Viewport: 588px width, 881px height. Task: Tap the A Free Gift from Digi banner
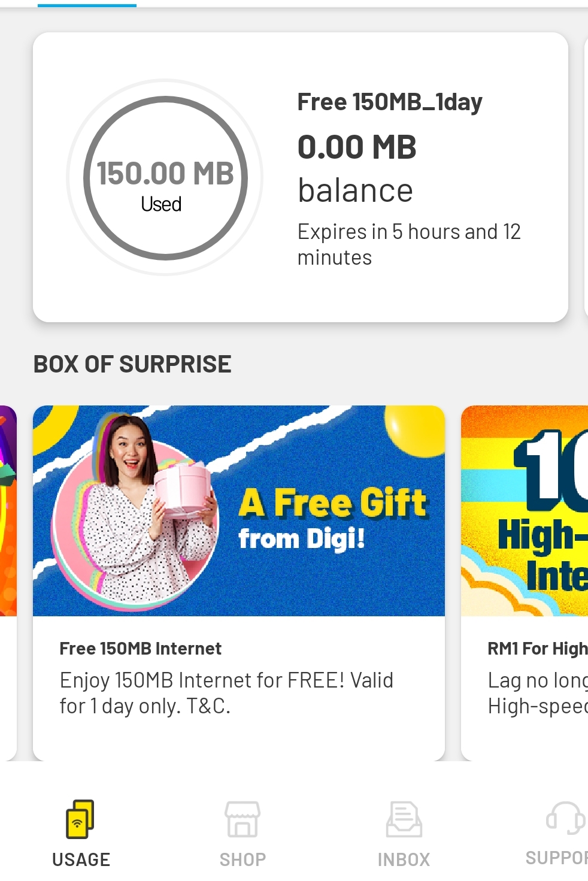tap(239, 511)
